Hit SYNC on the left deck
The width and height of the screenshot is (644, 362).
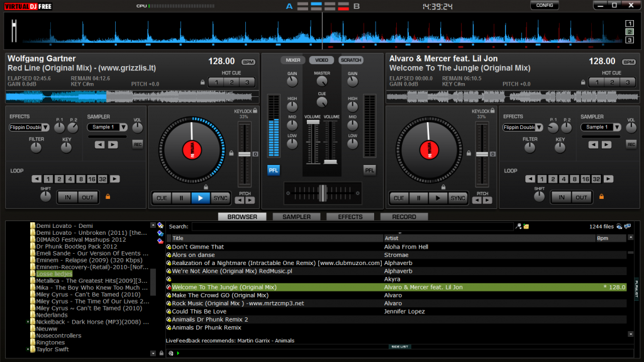(x=220, y=198)
